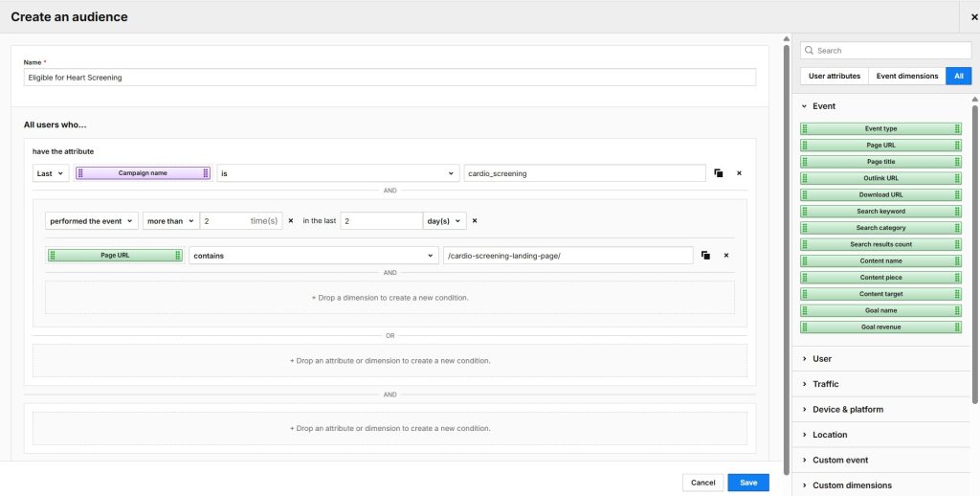Remove the Campaign name condition row
980x496 pixels.
[739, 173]
